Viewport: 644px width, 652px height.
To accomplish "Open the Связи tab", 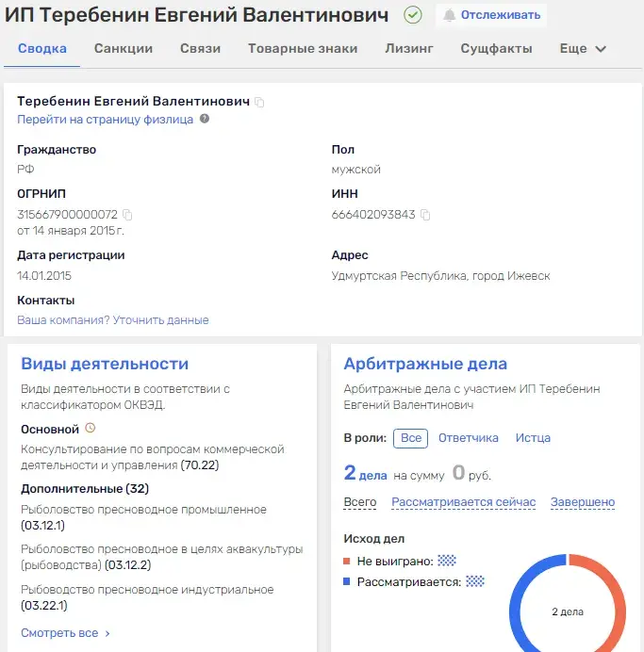I will pos(200,49).
